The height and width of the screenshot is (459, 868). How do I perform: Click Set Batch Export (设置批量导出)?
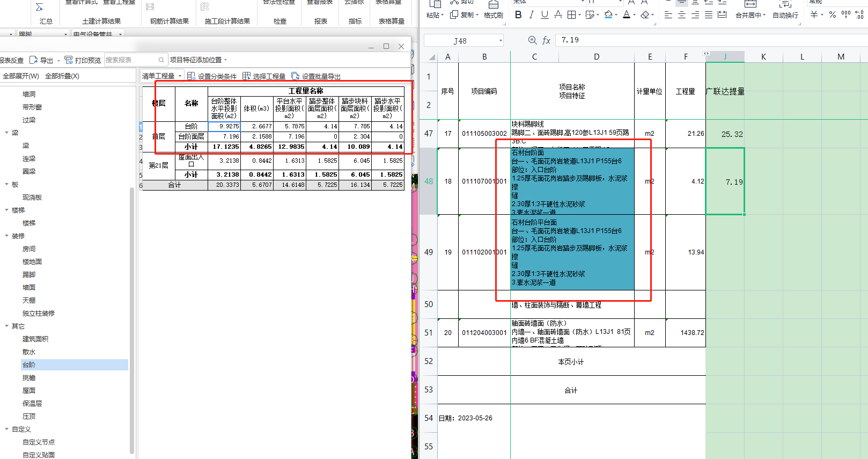point(316,76)
